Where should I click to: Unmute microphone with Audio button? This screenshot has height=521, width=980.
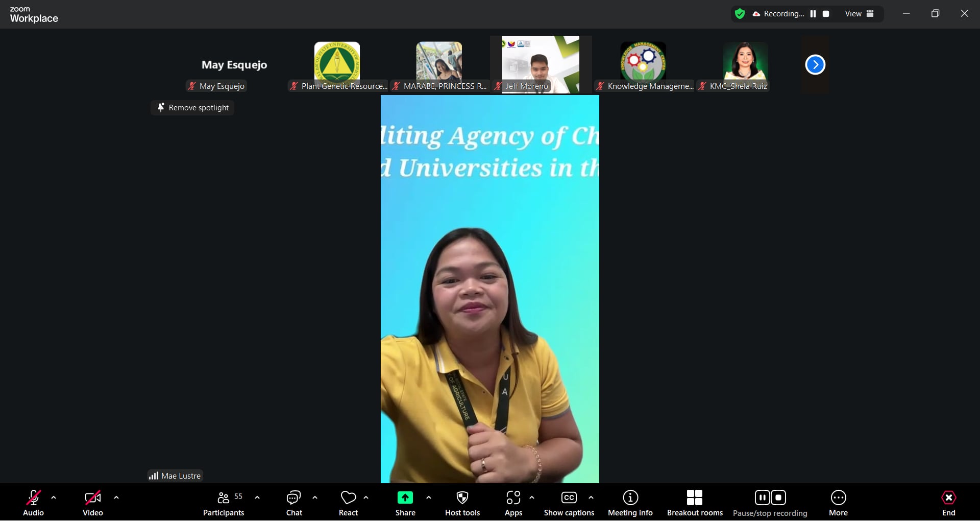(33, 498)
